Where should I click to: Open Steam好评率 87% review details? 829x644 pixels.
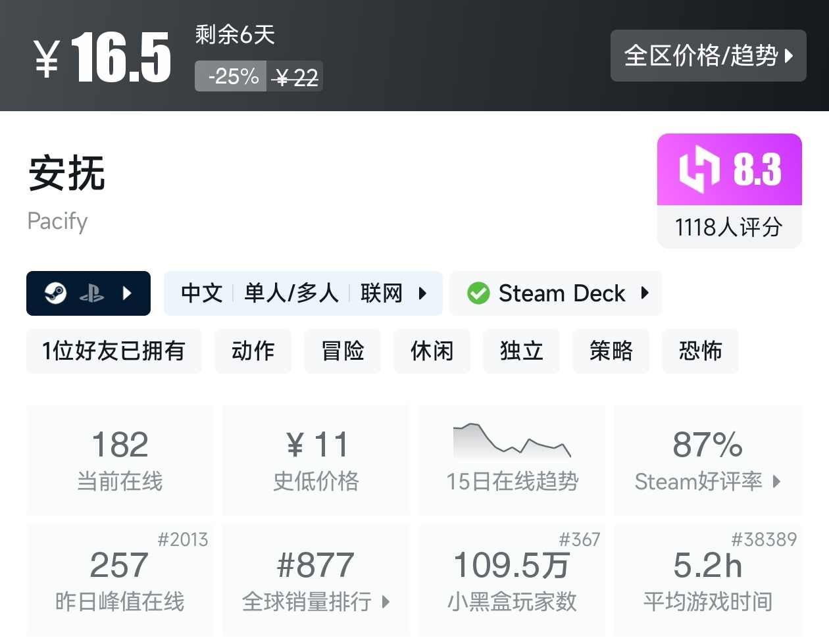[x=708, y=459]
